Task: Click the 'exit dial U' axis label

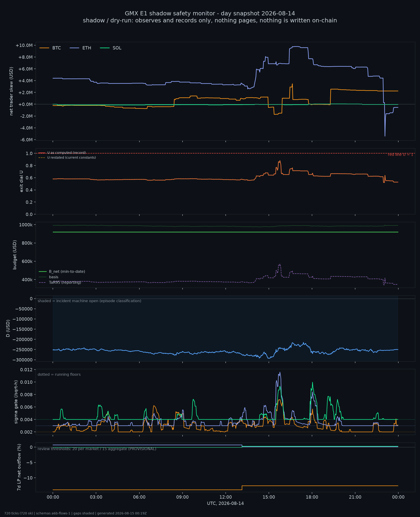Action: coord(21,181)
